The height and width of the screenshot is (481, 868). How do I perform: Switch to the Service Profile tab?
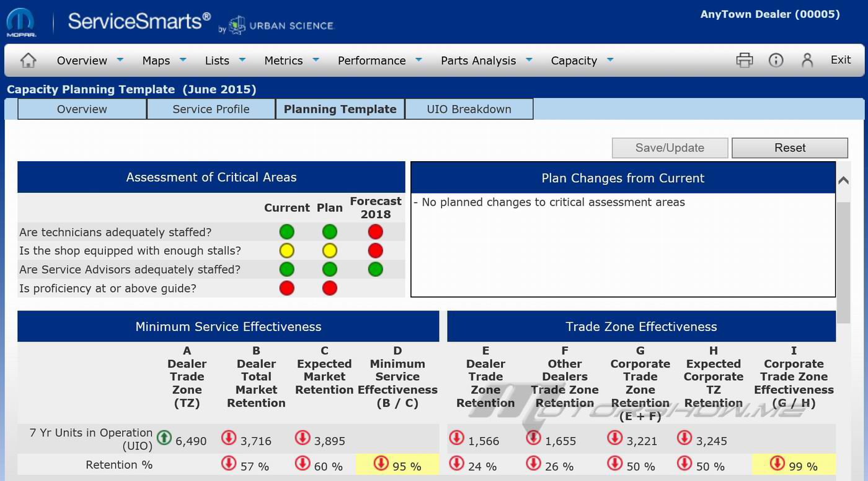tap(211, 109)
